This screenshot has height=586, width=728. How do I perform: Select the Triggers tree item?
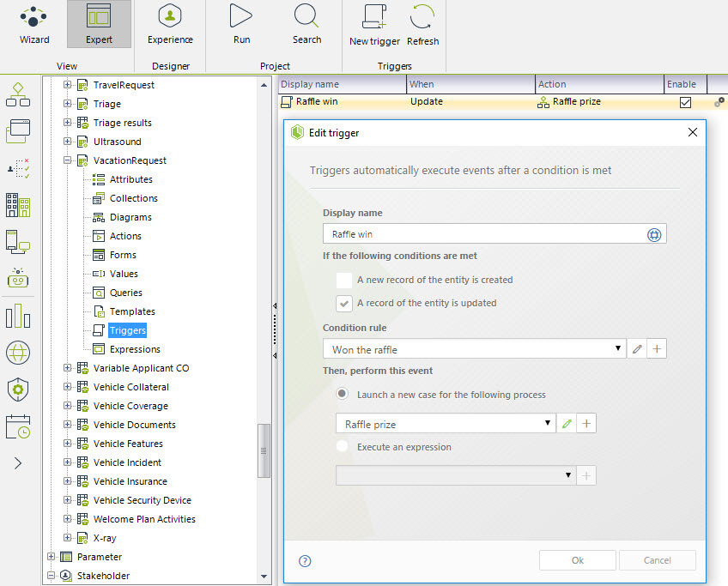[x=128, y=330]
